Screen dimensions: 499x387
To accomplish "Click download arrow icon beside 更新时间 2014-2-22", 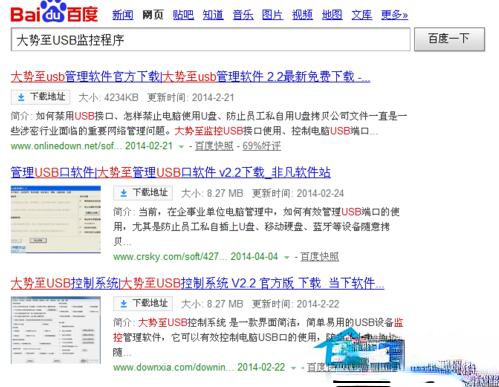I will point(124,304).
